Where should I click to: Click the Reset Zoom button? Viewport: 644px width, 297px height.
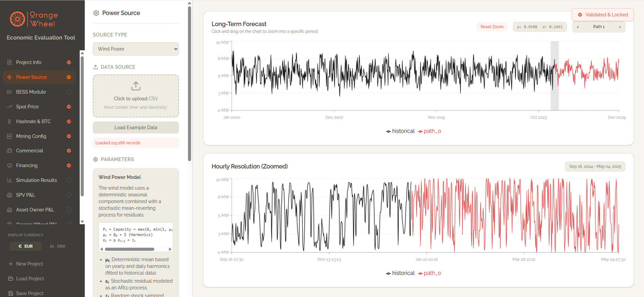(x=492, y=27)
